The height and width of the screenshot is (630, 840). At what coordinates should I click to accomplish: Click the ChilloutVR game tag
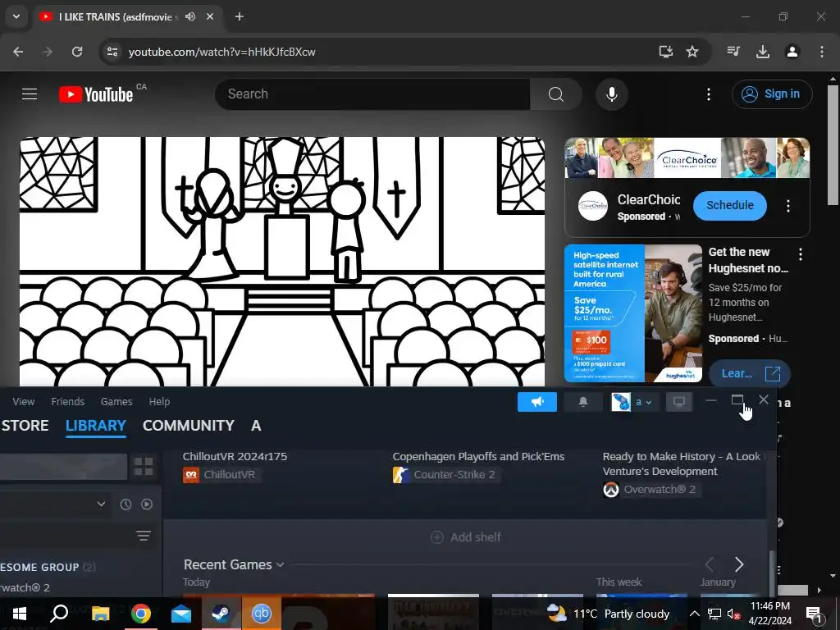pyautogui.click(x=221, y=475)
